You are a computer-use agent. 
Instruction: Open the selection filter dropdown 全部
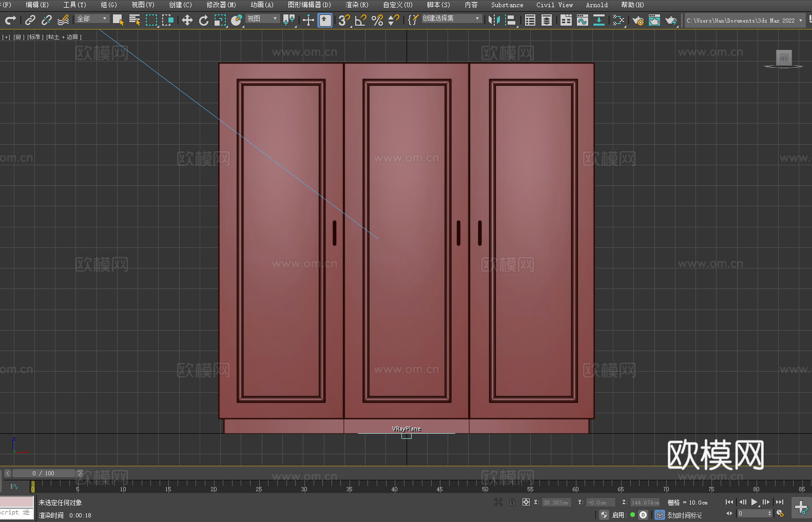coord(92,18)
